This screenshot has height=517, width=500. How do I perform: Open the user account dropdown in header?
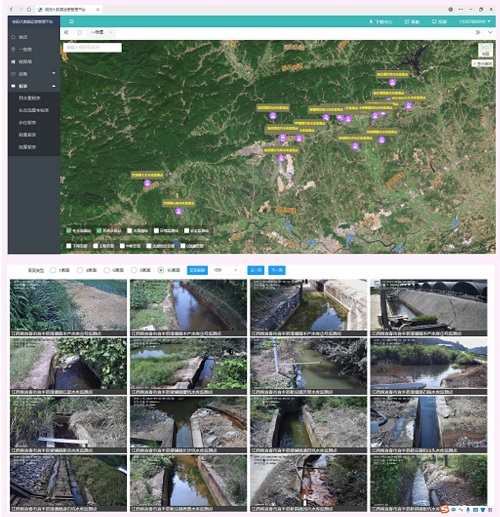tap(475, 21)
